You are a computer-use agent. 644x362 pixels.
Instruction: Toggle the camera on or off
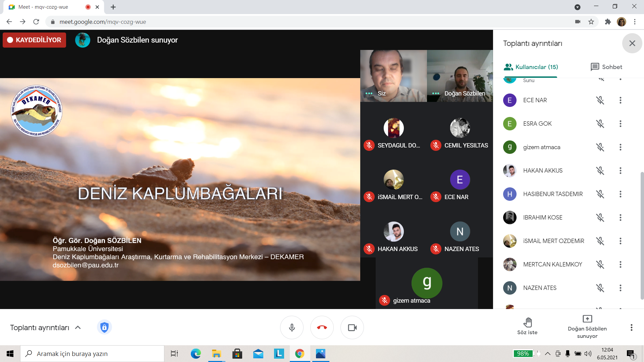click(x=352, y=327)
